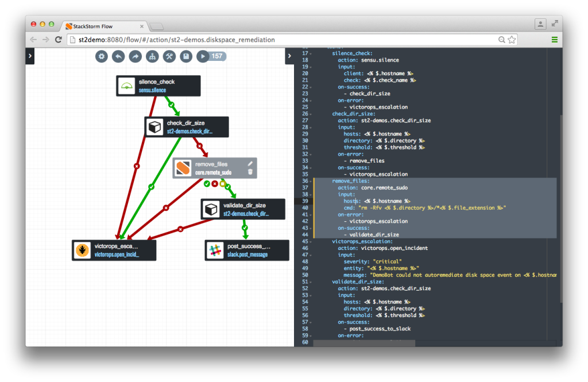Open the Chrome hamburger menu
Screen dimensions: 588x382
[x=555, y=39]
